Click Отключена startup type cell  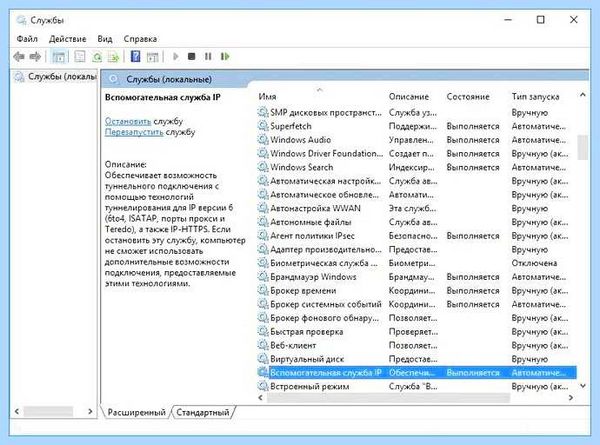[534, 263]
